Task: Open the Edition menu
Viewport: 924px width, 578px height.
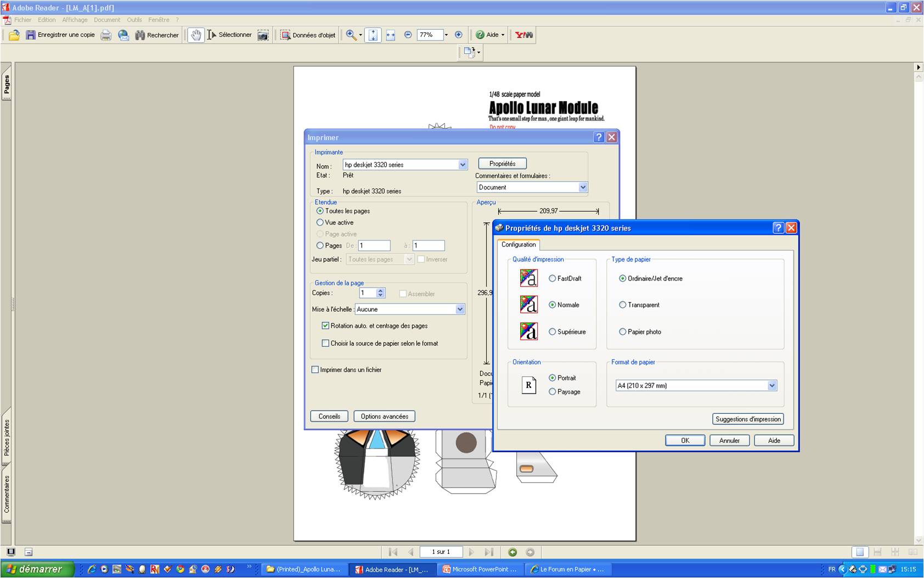Action: click(47, 20)
